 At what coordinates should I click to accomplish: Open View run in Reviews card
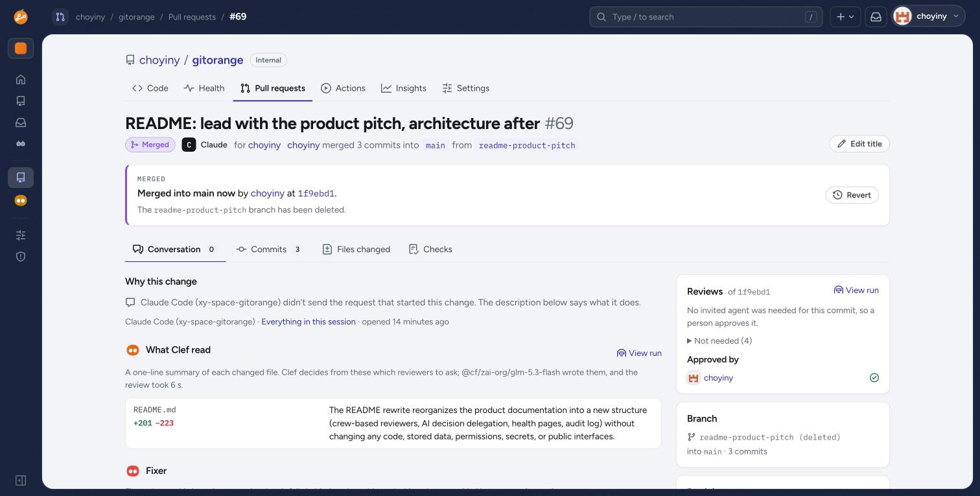(x=856, y=290)
